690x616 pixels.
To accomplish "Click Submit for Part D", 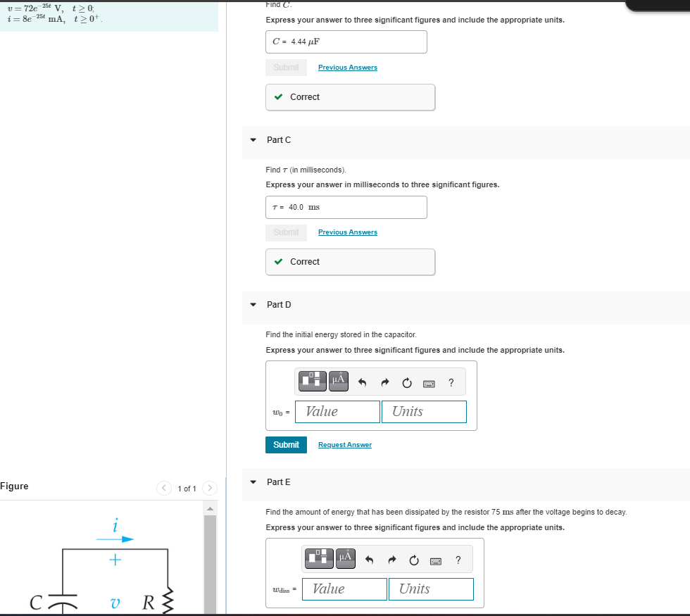I will point(286,444).
